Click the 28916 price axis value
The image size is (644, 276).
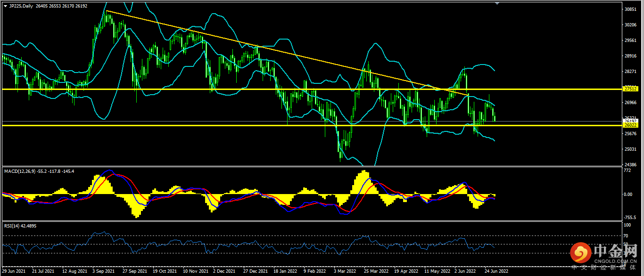(630, 56)
